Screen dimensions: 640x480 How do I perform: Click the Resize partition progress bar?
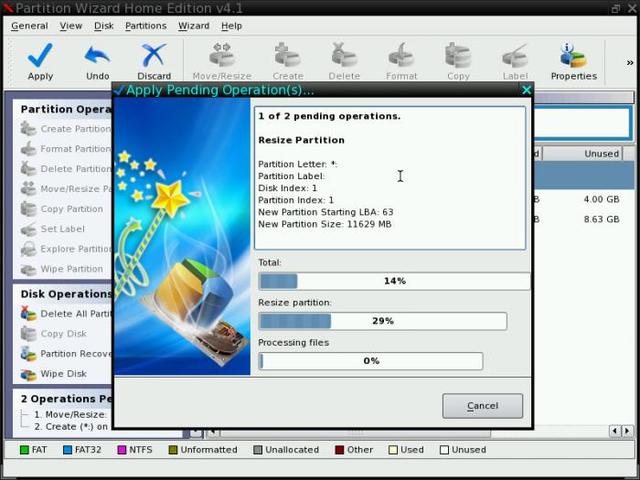(x=382, y=321)
